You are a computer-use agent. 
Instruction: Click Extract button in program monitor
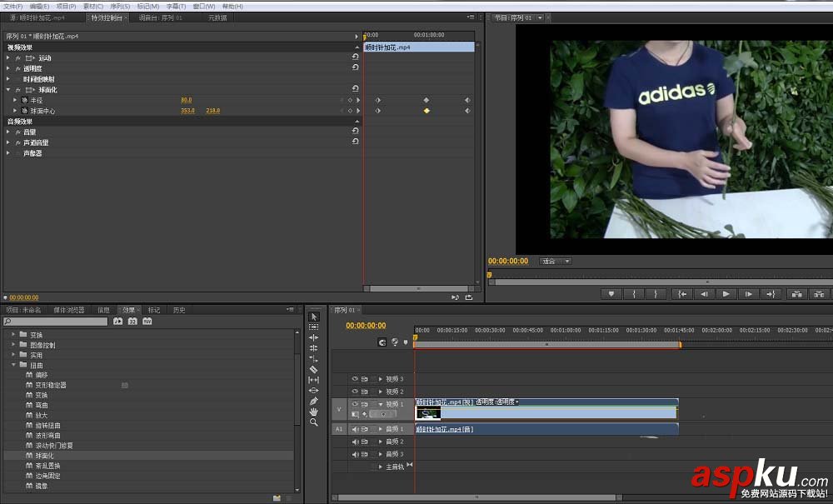pyautogui.click(x=819, y=294)
